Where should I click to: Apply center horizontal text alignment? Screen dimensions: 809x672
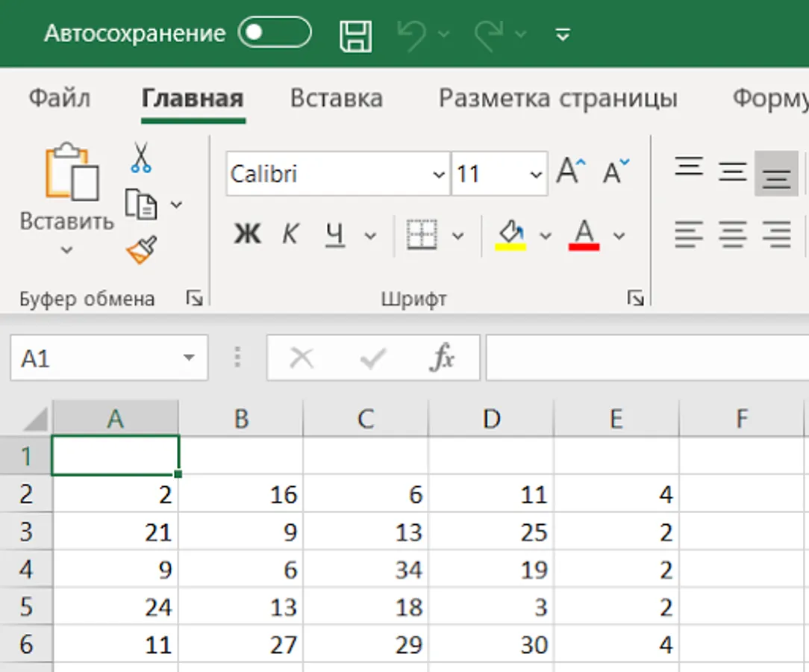click(x=733, y=235)
